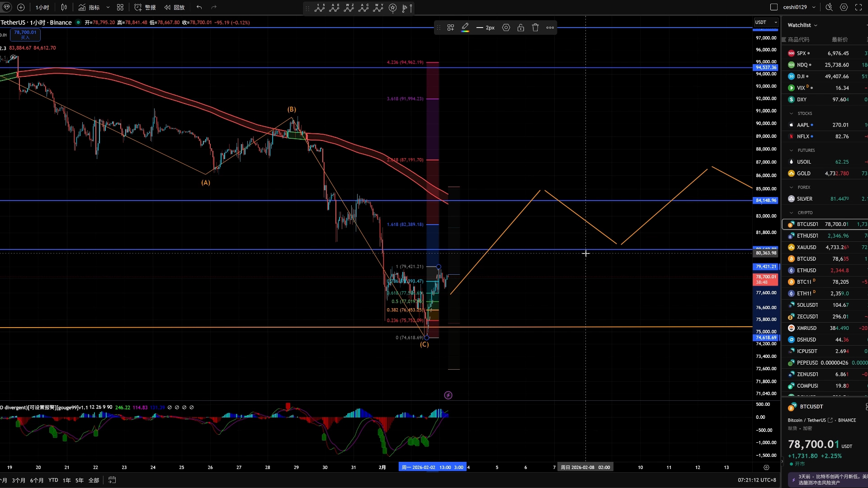Enter fullscreen mode
The height and width of the screenshot is (488, 868).
pos(859,7)
